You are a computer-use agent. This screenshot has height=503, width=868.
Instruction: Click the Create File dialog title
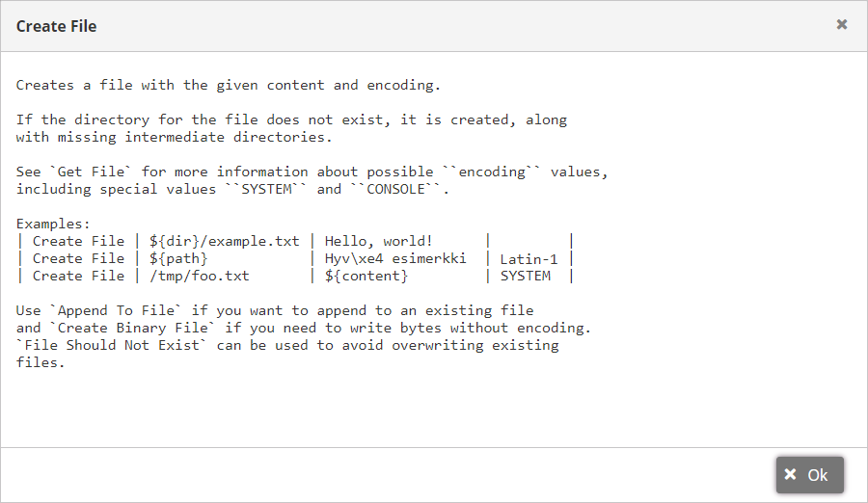[57, 26]
